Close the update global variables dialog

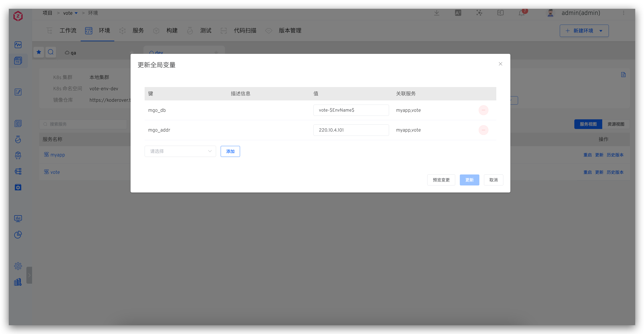click(x=500, y=64)
